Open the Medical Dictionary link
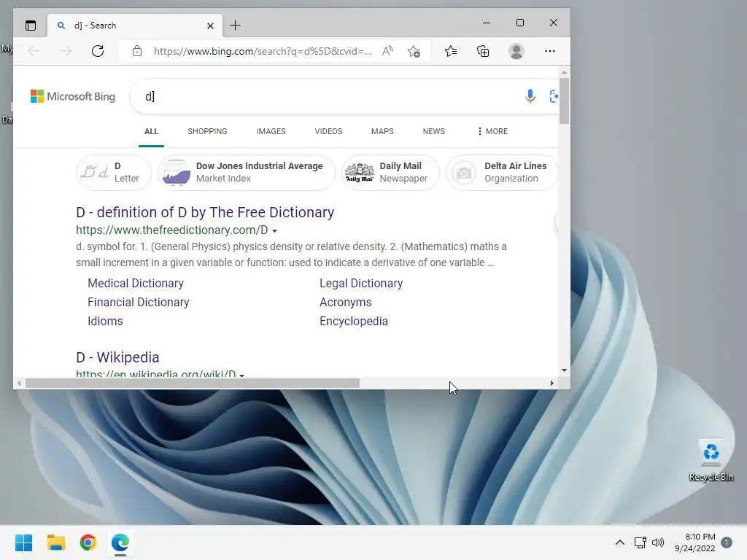Image resolution: width=747 pixels, height=560 pixels. tap(135, 284)
